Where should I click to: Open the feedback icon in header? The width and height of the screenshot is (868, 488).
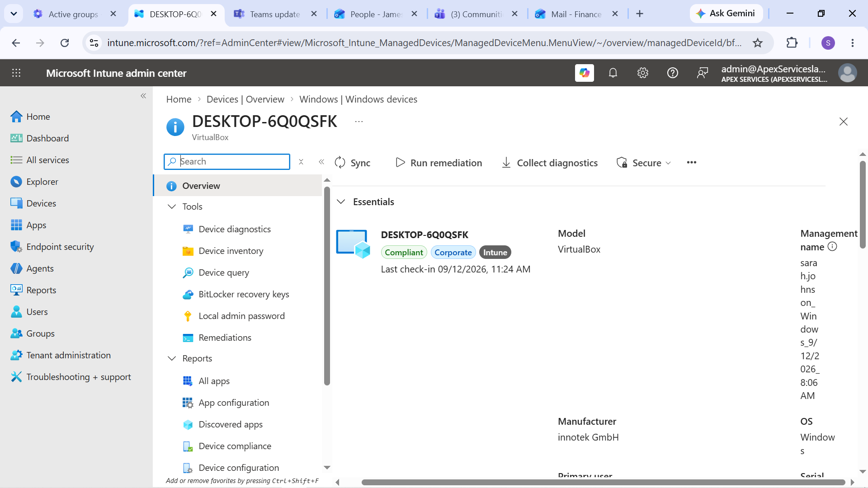point(703,73)
